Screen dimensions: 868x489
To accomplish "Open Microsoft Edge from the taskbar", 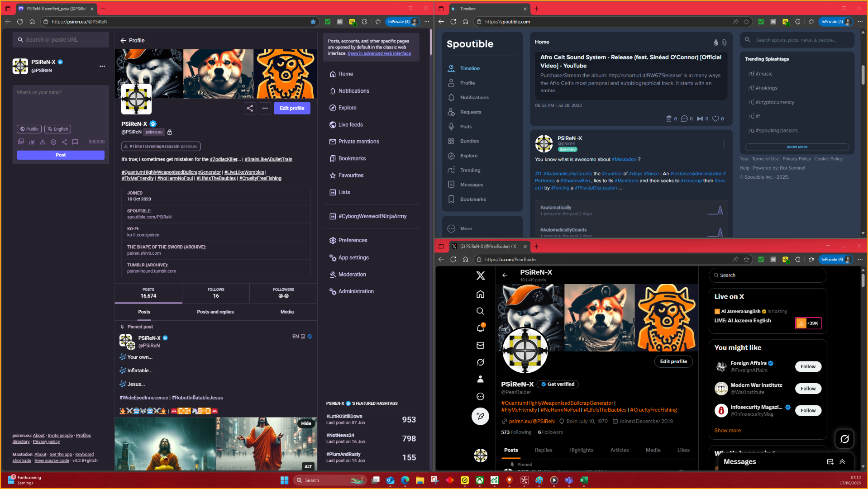I will (x=405, y=480).
